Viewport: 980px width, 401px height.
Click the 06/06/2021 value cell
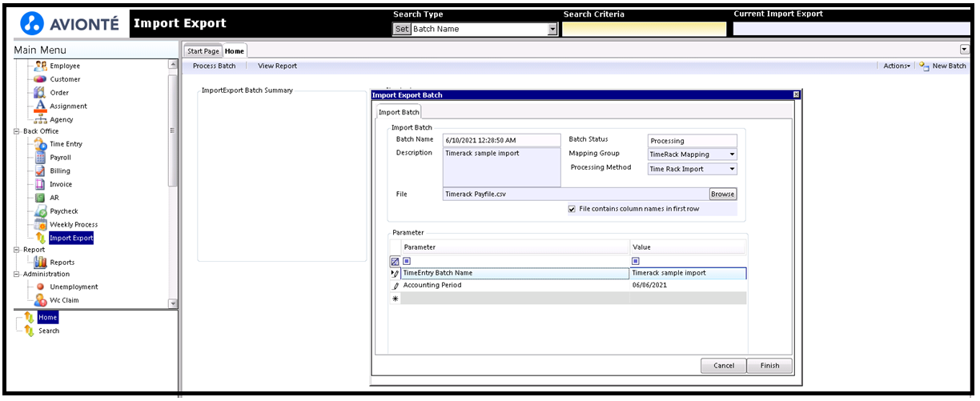pos(689,285)
